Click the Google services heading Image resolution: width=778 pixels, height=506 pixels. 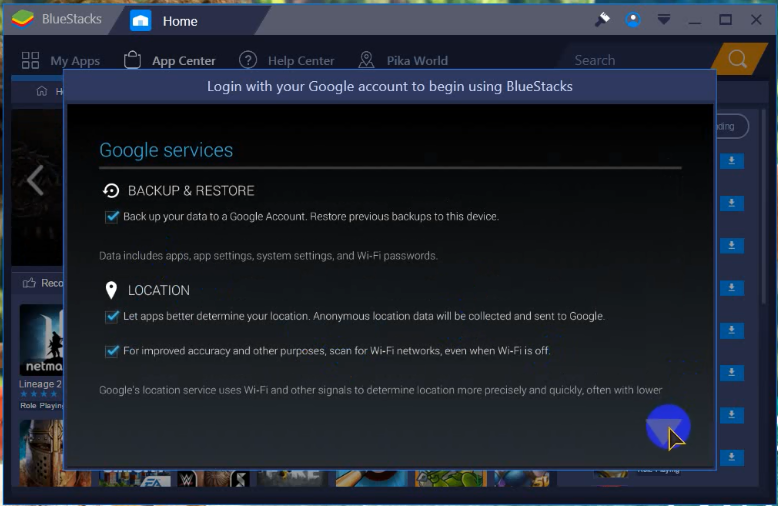click(166, 150)
